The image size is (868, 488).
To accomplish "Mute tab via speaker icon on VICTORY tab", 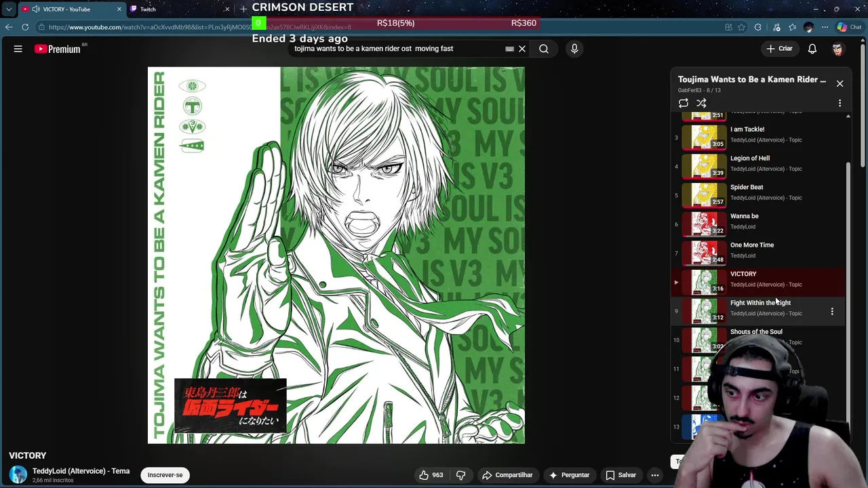I will [35, 9].
